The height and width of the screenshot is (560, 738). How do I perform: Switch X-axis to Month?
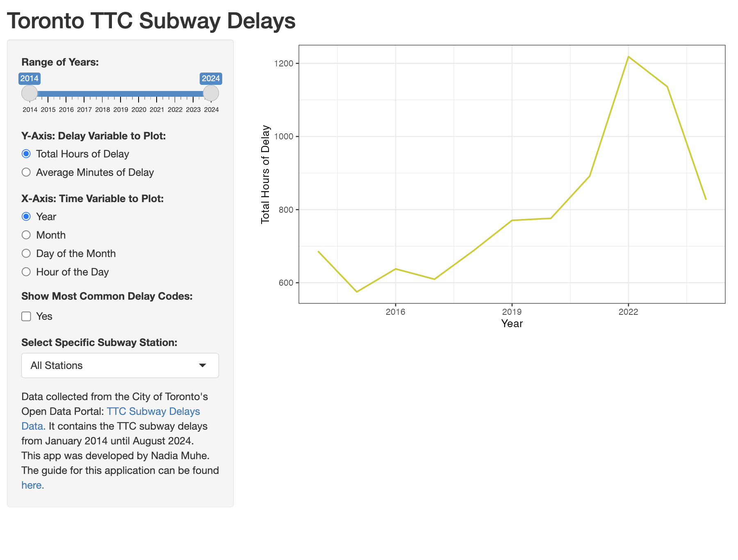point(26,235)
